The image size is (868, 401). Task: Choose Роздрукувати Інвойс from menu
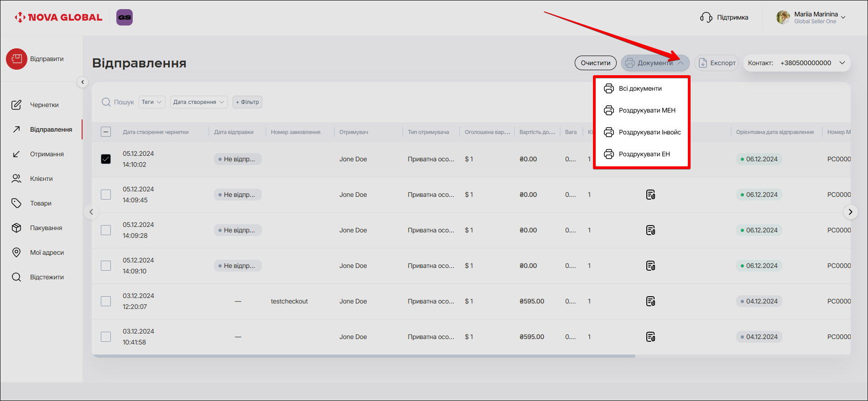point(649,132)
